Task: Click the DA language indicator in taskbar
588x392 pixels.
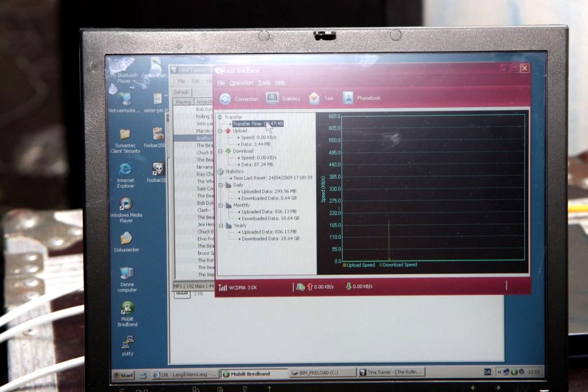Action: (487, 372)
